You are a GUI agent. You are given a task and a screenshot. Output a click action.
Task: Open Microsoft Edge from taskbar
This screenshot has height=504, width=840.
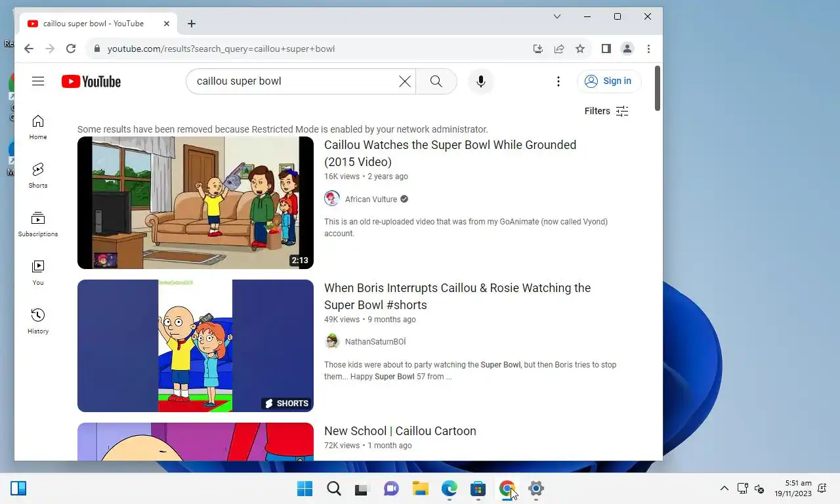pos(450,488)
